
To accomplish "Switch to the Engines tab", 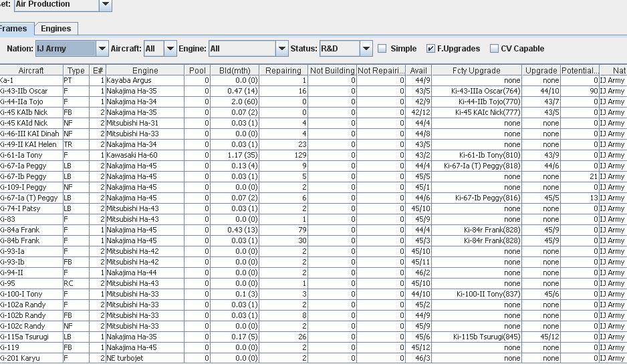I will coord(56,29).
